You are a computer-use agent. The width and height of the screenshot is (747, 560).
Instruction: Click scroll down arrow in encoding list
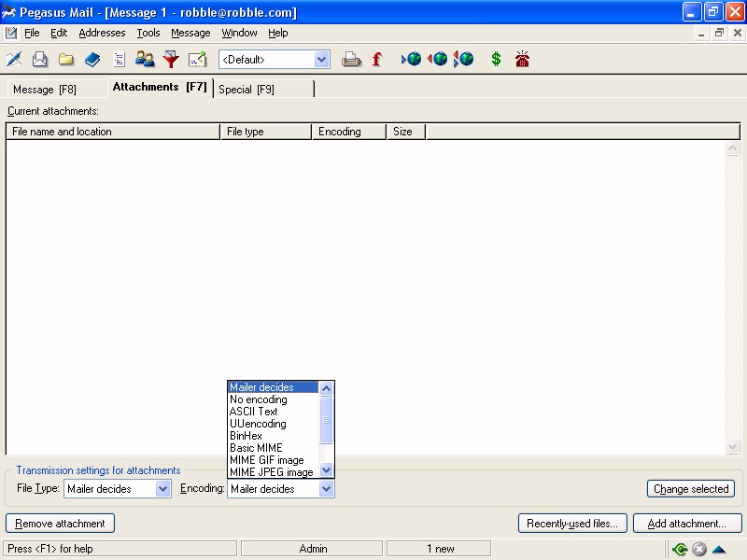(x=326, y=470)
